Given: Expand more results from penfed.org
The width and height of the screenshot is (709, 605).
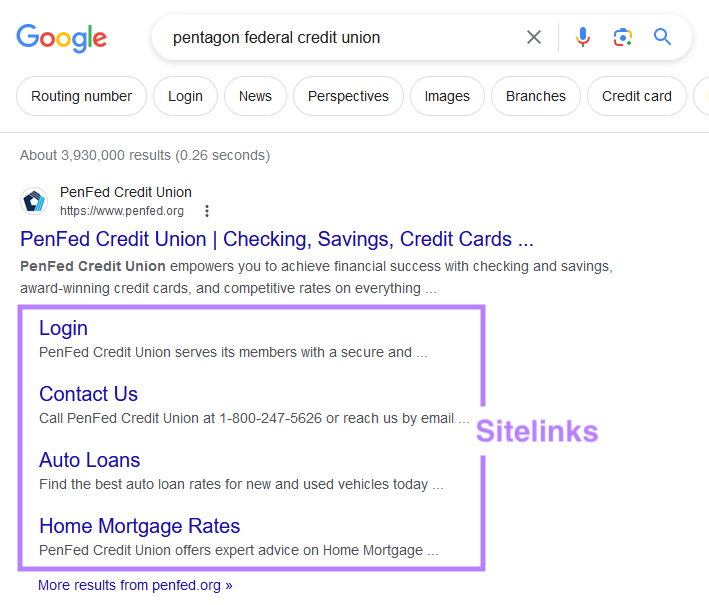Looking at the screenshot, I should coord(135,585).
